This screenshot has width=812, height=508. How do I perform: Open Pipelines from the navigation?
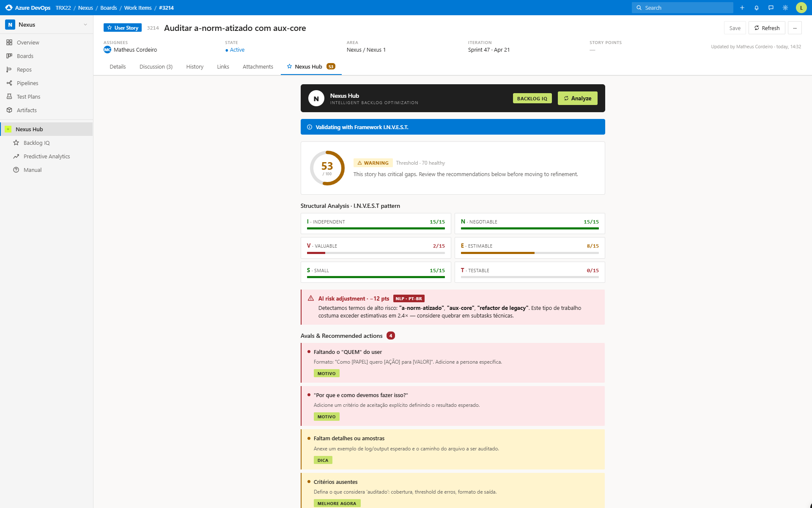point(27,83)
